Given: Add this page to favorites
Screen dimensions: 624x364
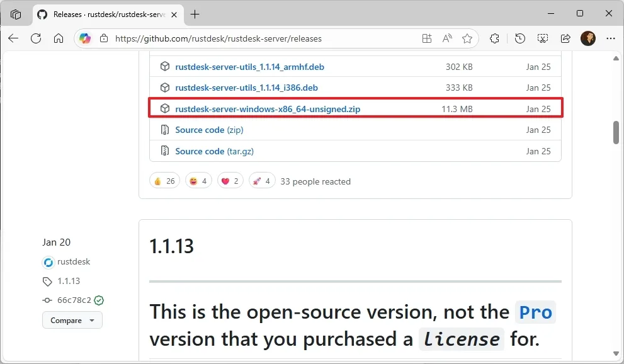Looking at the screenshot, I should pos(467,38).
